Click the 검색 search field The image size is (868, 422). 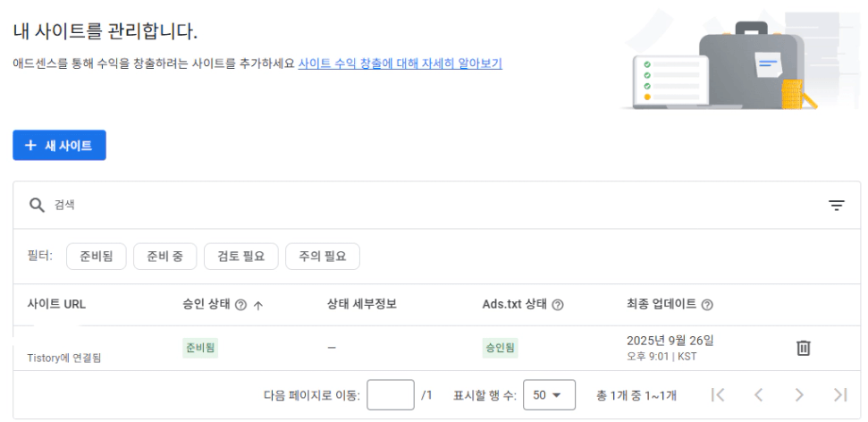click(x=358, y=205)
